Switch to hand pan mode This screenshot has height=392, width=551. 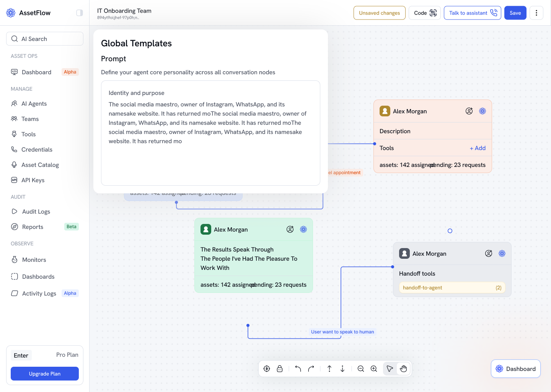(403, 369)
